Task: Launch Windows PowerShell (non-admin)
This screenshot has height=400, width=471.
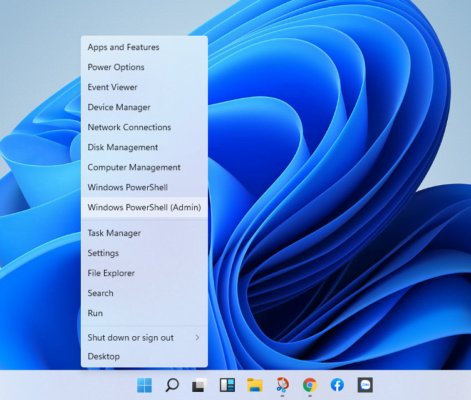Action: click(144, 187)
